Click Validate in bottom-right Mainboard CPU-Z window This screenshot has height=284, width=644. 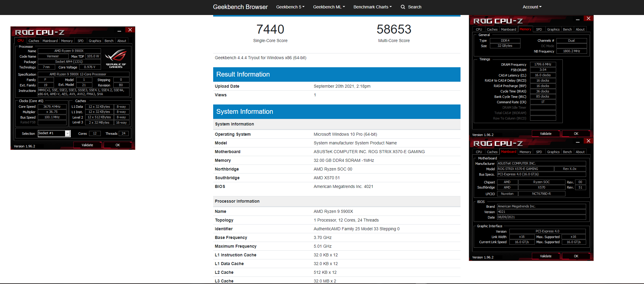click(x=546, y=256)
